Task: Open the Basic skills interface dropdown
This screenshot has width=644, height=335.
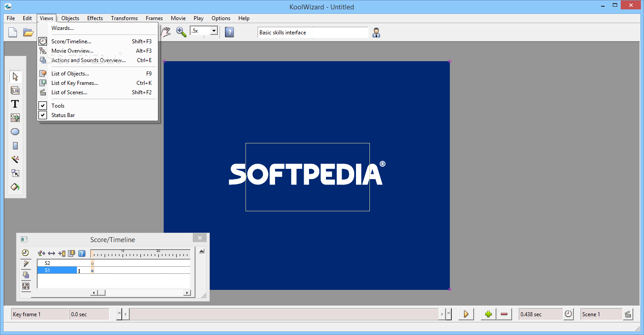Action: [313, 33]
